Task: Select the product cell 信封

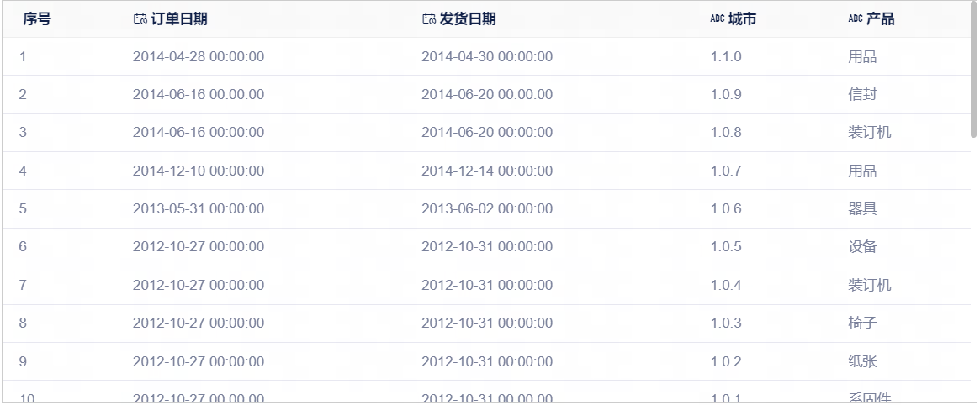Action: (x=862, y=95)
